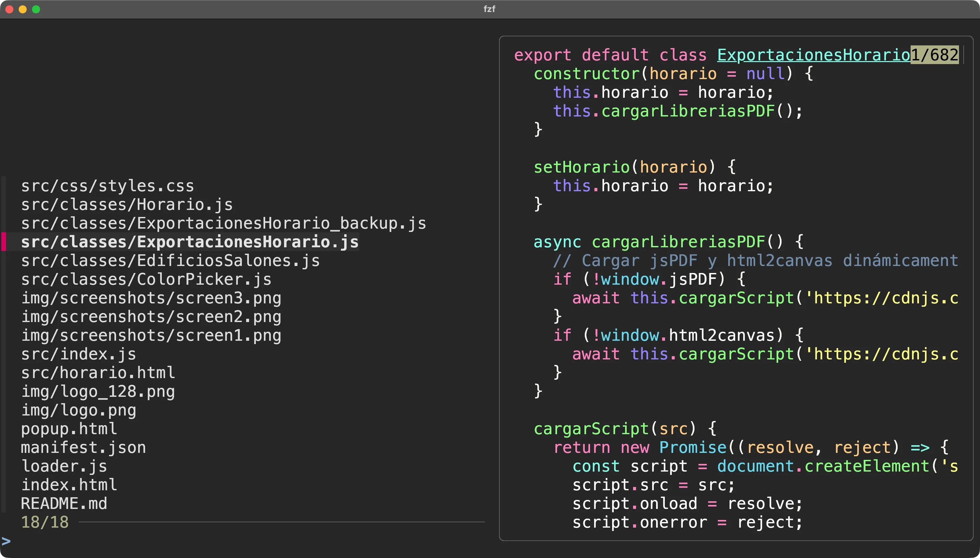Choose ExportacionesHorario_backup.js in the list
The image size is (980, 558).
click(x=223, y=223)
